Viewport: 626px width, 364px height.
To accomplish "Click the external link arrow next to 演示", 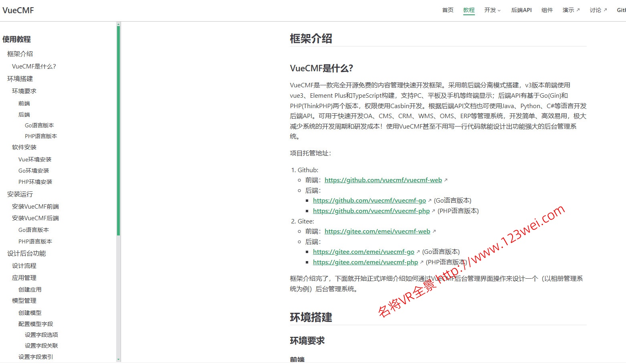I will click(x=577, y=10).
